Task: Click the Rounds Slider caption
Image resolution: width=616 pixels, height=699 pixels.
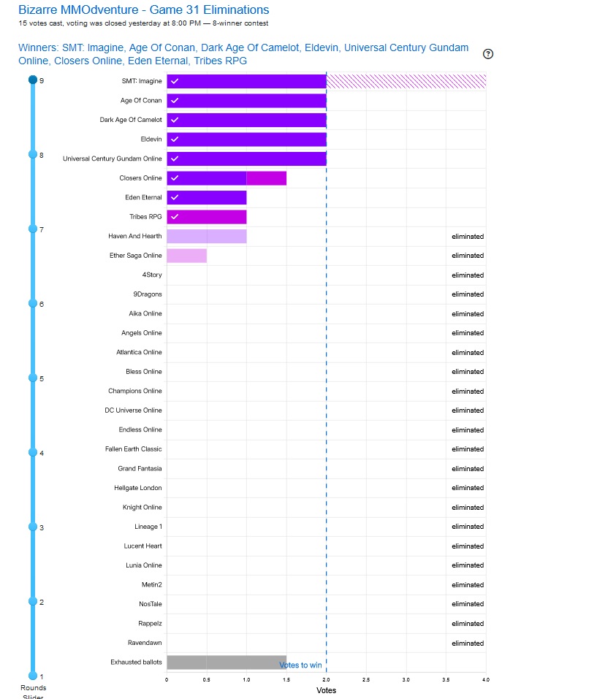Action: coord(33,692)
